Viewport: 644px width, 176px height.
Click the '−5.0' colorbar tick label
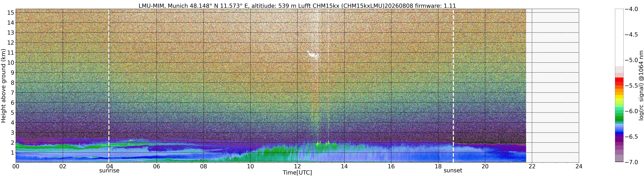631,60
